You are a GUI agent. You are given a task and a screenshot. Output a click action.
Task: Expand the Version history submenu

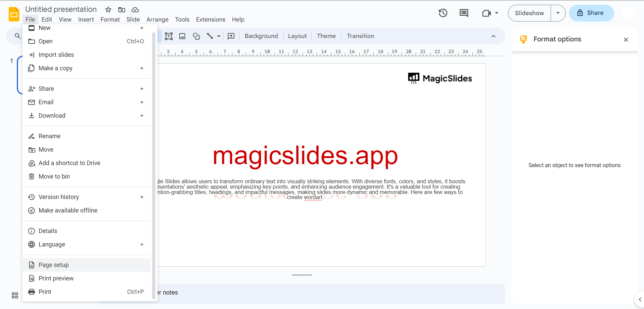coord(142,197)
